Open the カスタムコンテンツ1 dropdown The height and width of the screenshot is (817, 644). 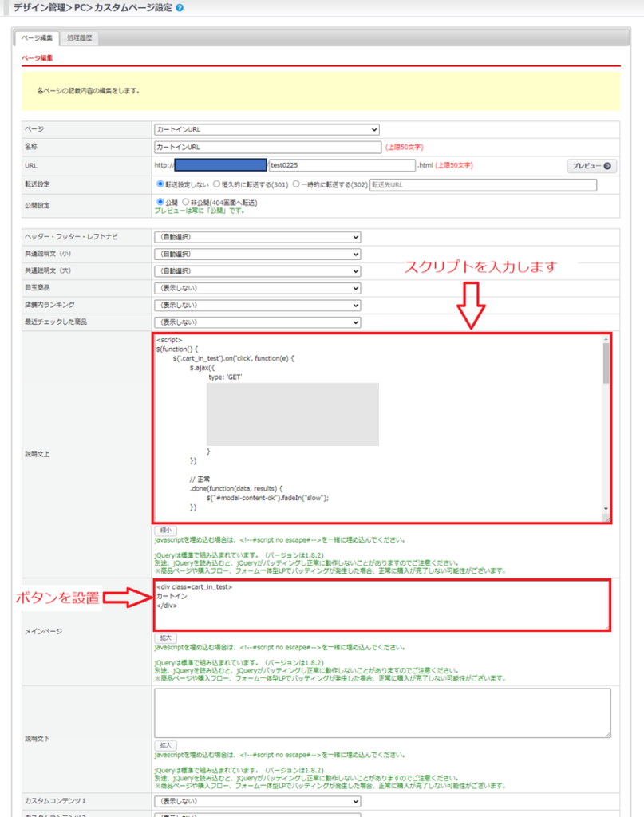pos(258,801)
